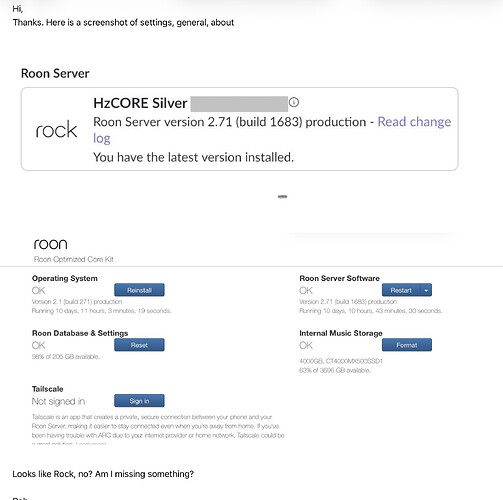Image resolution: width=503 pixels, height=500 pixels.
Task: Click the Roon Server Software heading
Action: point(339,278)
